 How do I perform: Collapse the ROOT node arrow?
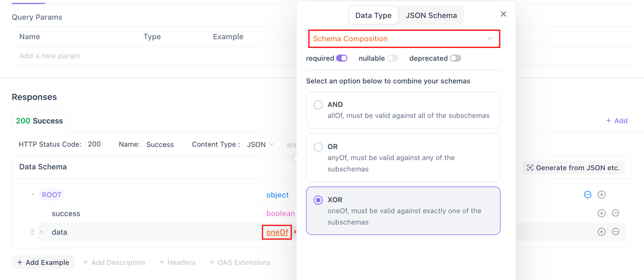coord(33,195)
